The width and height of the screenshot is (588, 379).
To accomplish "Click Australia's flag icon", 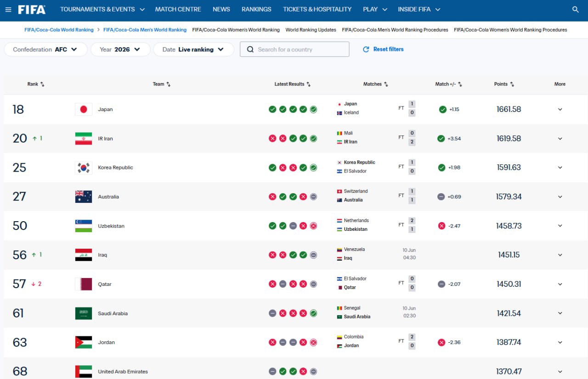I will [x=84, y=197].
